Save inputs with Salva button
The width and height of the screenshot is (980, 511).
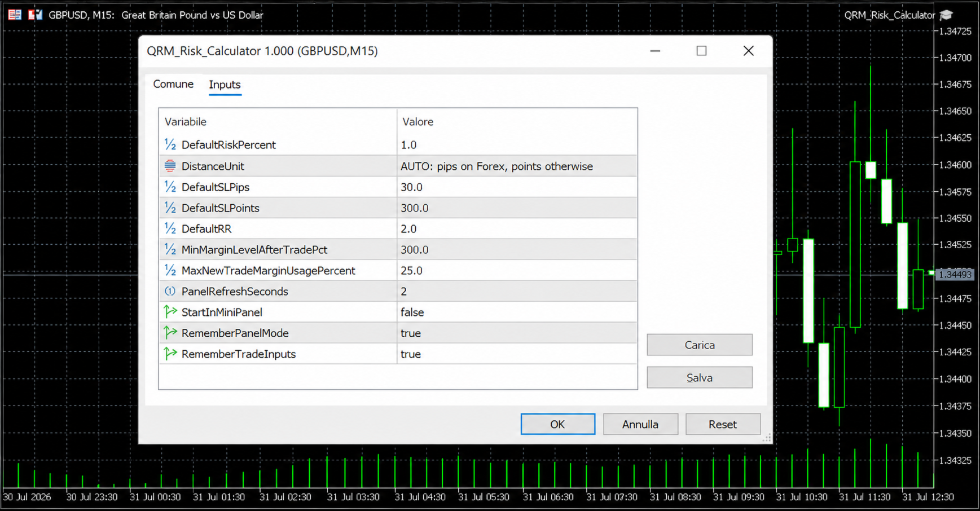pyautogui.click(x=700, y=377)
